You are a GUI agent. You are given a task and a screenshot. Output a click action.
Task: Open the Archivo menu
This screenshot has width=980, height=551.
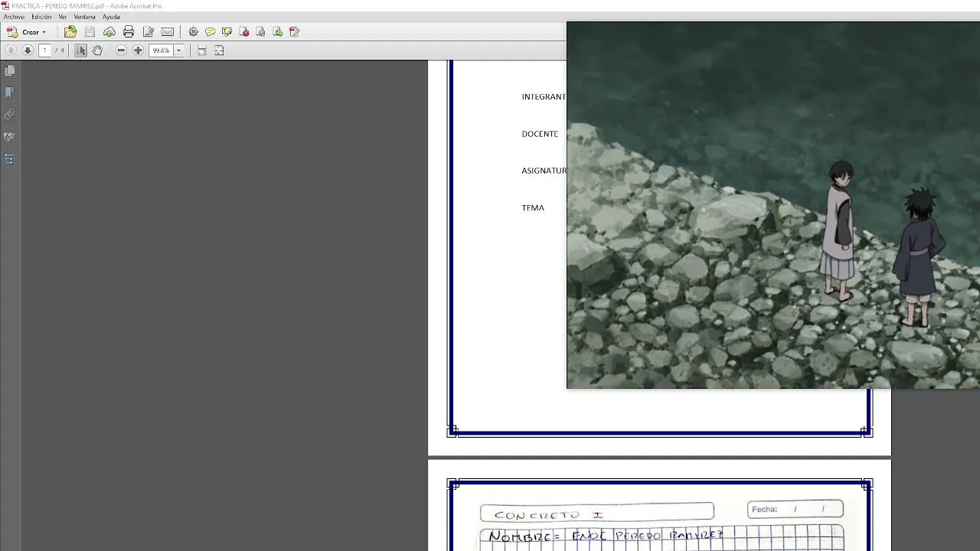point(14,17)
